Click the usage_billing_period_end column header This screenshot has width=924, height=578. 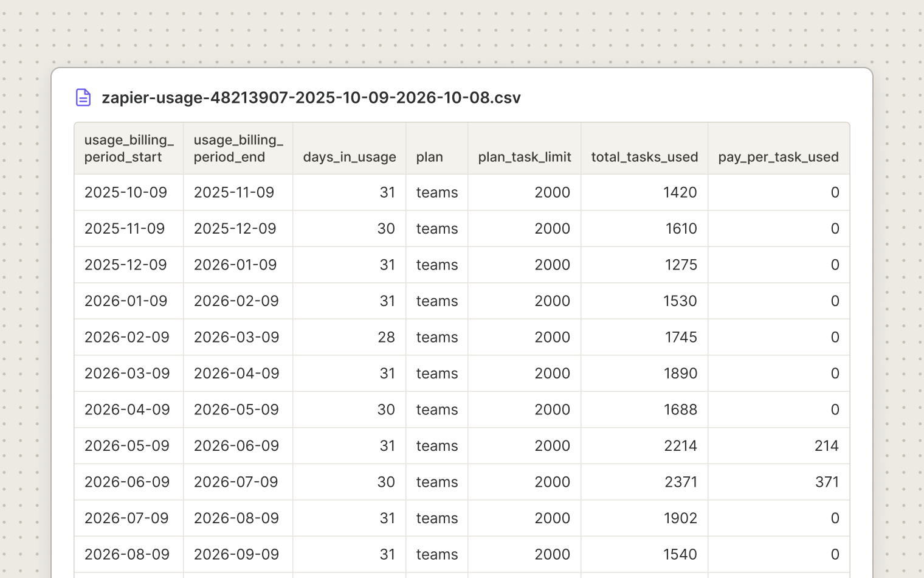point(238,148)
